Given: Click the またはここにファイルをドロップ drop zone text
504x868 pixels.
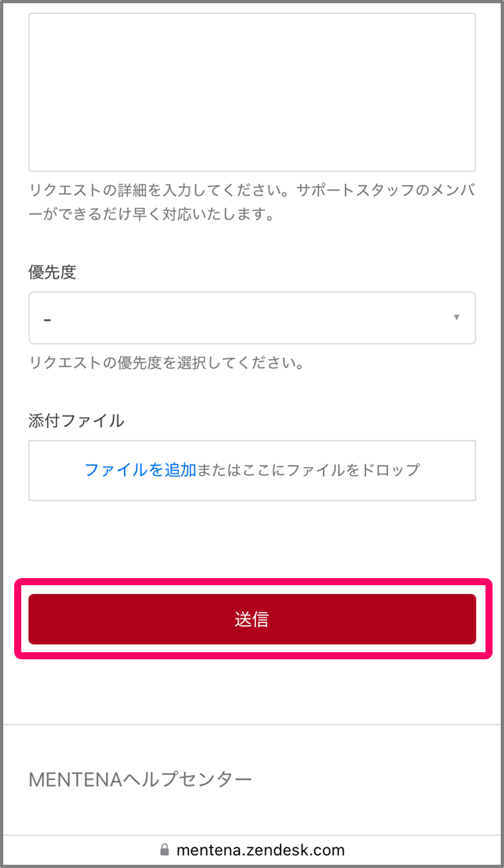Looking at the screenshot, I should pyautogui.click(x=308, y=470).
